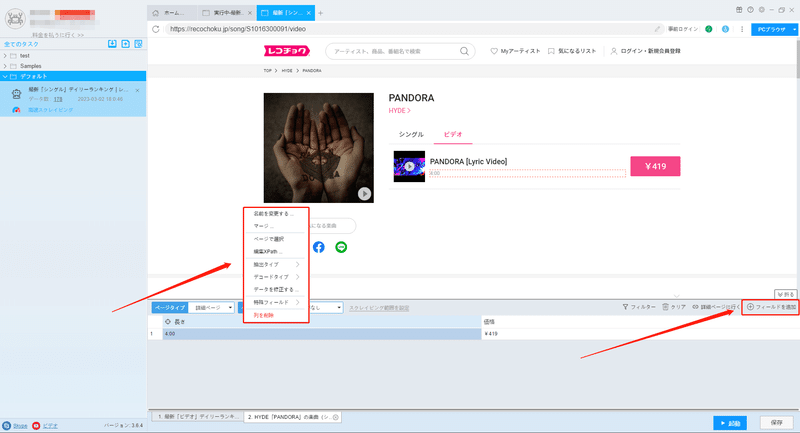This screenshot has width=800, height=433.
Task: Click PANDORA Lyric Video thumbnail
Action: (x=409, y=166)
